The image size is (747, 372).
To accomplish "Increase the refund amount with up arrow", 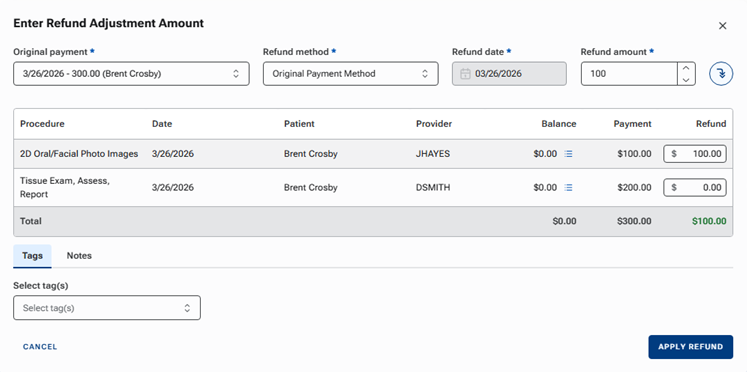I will pyautogui.click(x=686, y=68).
